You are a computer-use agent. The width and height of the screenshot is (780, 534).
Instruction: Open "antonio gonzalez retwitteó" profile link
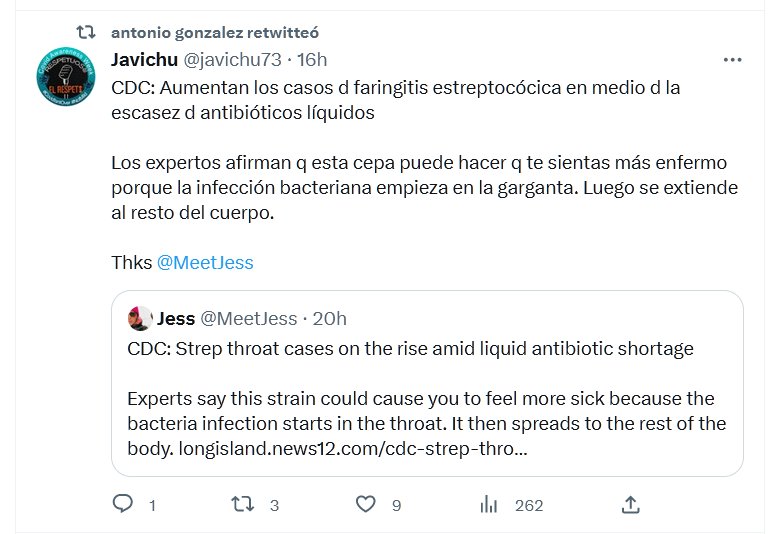pyautogui.click(x=216, y=33)
